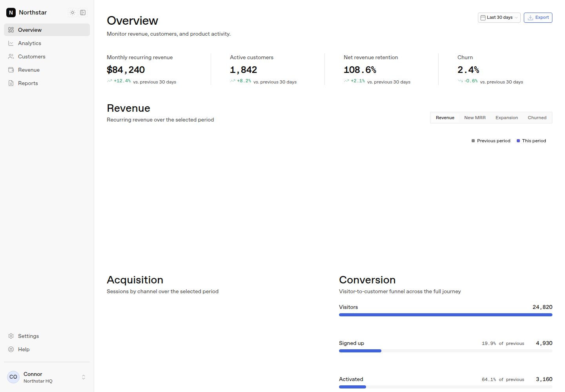
Task: Go to Revenue page in sidebar
Action: pos(47,70)
